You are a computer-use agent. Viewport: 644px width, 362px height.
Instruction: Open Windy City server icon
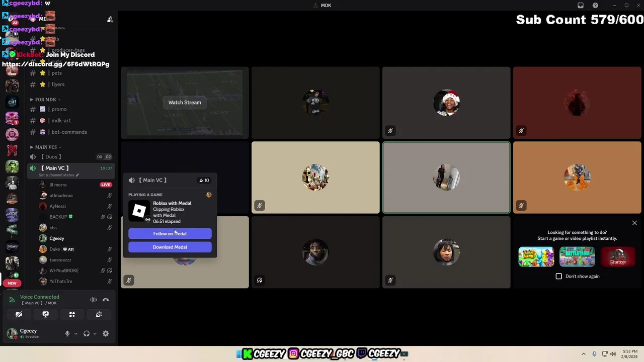tap(12, 198)
